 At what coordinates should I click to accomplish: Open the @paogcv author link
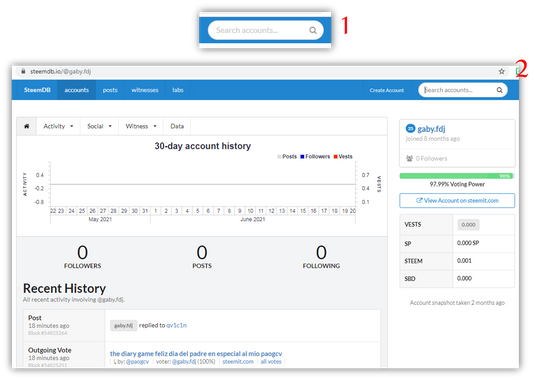click(x=137, y=362)
